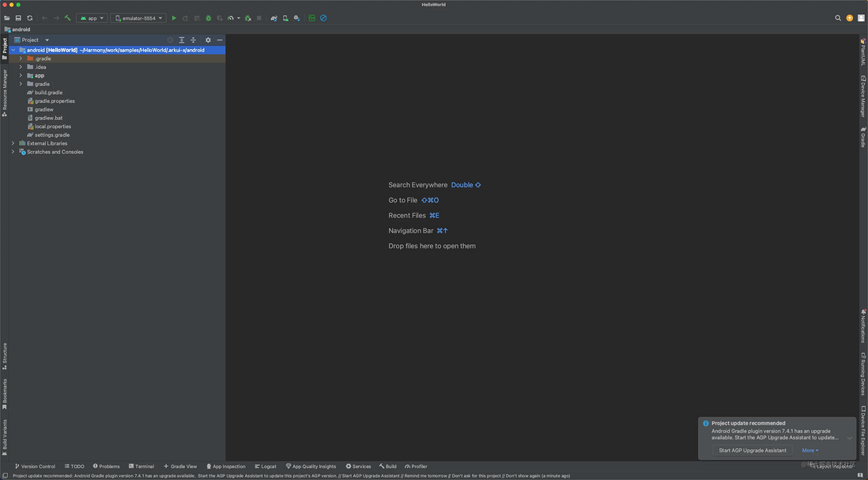
Task: Build project with the hammer icon
Action: tap(67, 18)
